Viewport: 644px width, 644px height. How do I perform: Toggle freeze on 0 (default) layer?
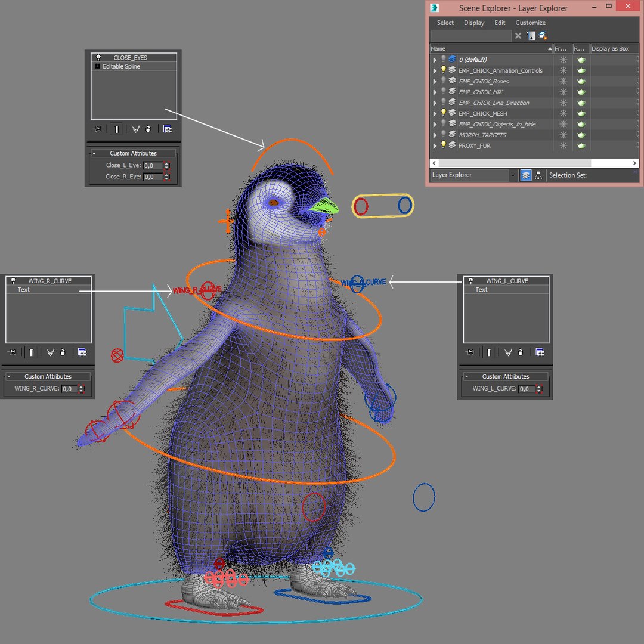coord(563,60)
